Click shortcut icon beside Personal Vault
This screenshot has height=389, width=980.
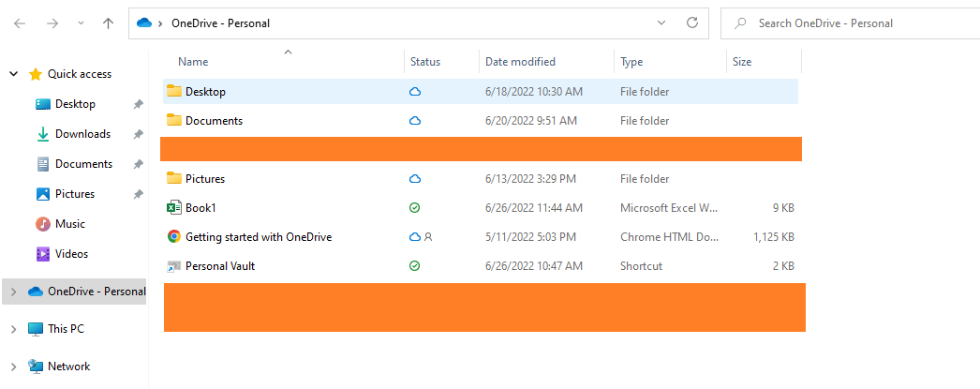(173, 266)
